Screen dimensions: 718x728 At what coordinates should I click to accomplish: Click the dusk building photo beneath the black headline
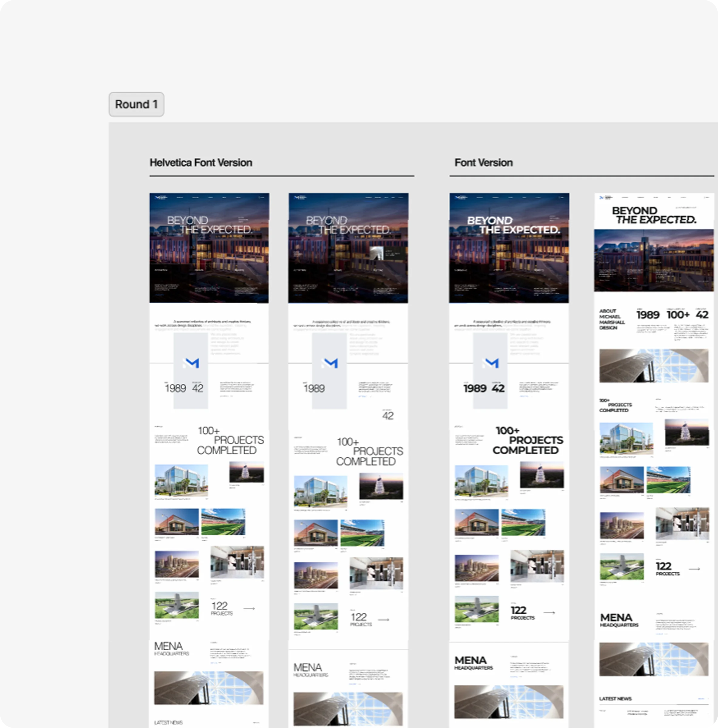click(654, 260)
